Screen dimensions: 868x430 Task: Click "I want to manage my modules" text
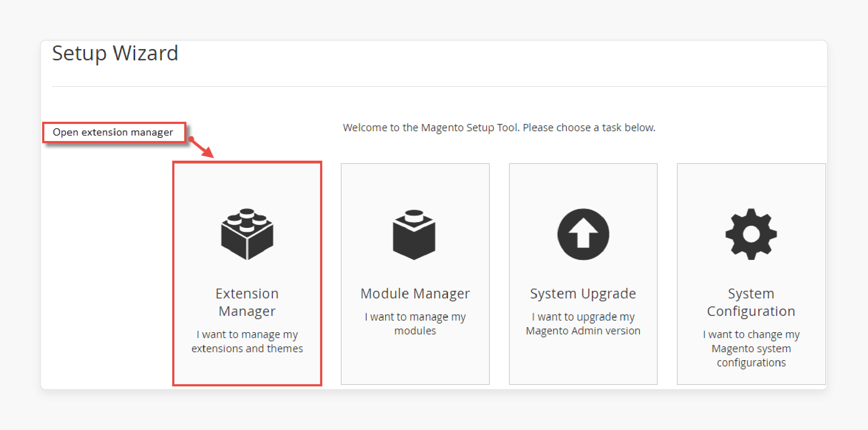point(415,323)
